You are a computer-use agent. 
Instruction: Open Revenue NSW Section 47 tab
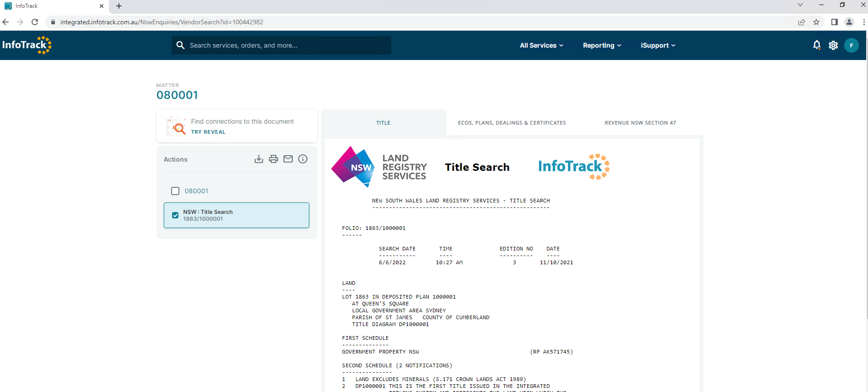(x=640, y=123)
